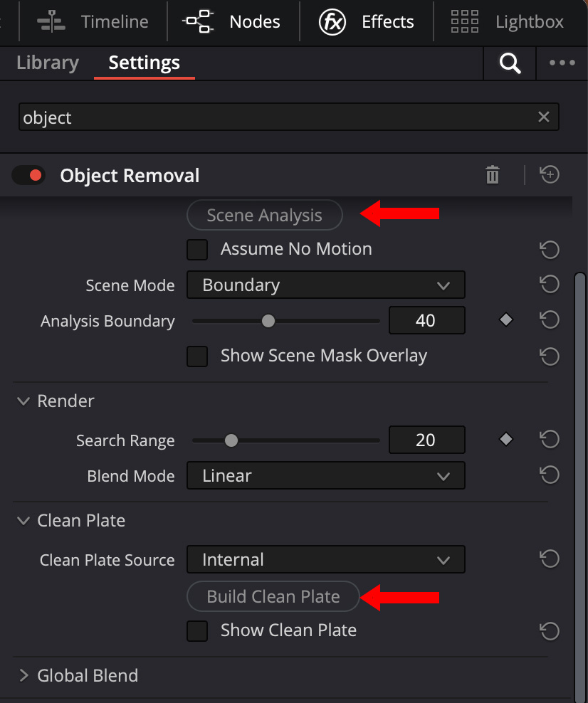Image resolution: width=588 pixels, height=703 pixels.
Task: Open the three-dots options menu
Action: point(562,63)
